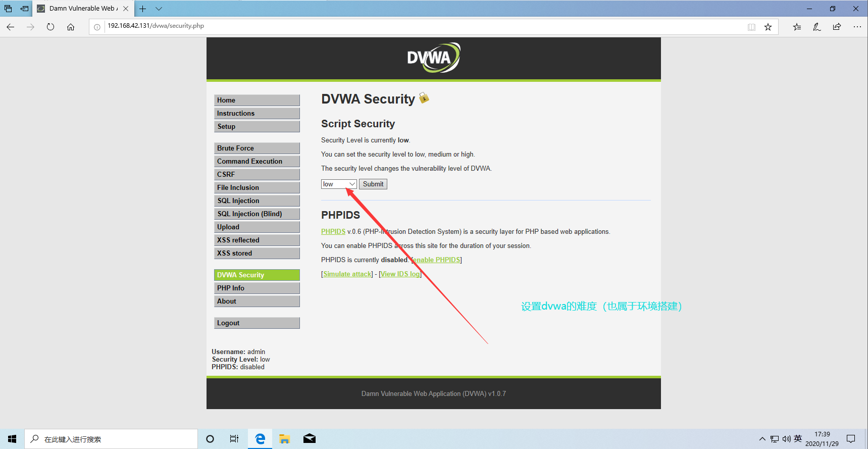
Task: Open Cortana circle icon on taskbar
Action: pos(210,439)
